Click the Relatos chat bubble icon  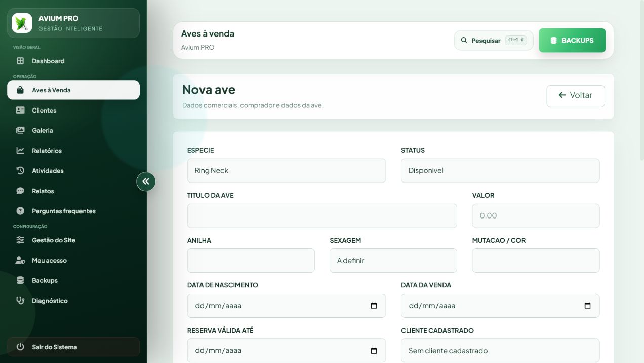(x=20, y=191)
